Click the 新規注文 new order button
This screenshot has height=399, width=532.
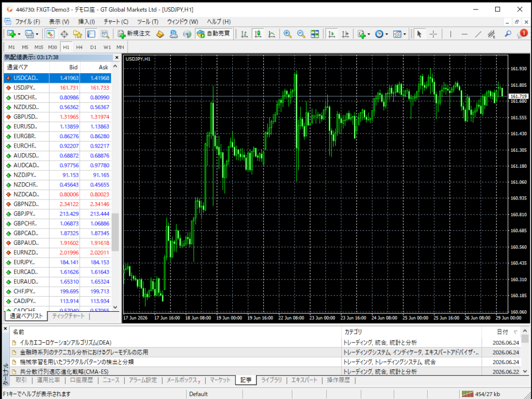pyautogui.click(x=134, y=34)
